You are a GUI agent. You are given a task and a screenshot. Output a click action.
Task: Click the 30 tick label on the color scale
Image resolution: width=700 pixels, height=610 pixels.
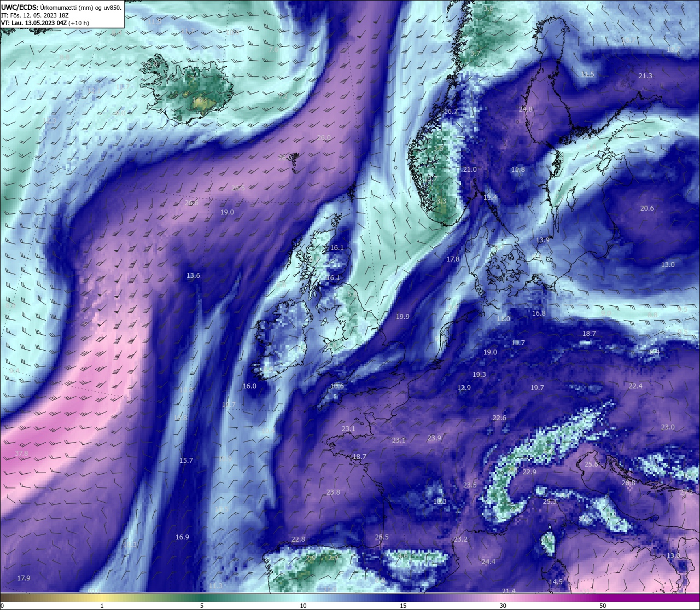click(503, 606)
